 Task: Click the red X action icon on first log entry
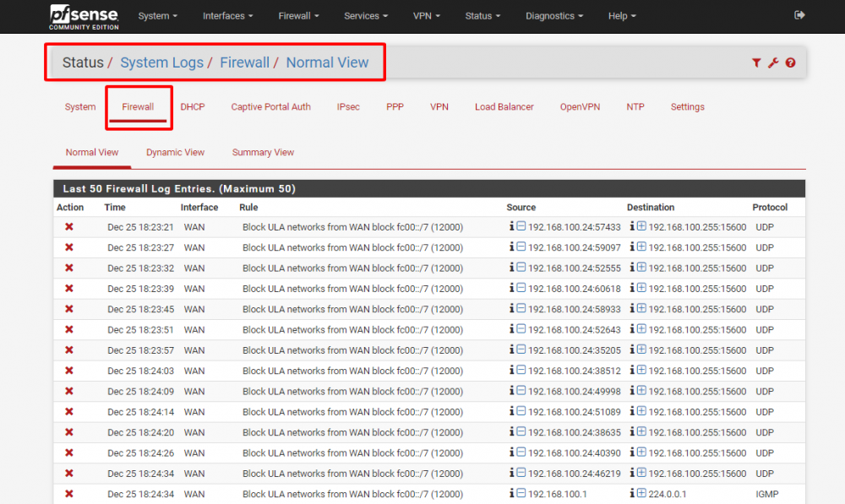click(68, 227)
